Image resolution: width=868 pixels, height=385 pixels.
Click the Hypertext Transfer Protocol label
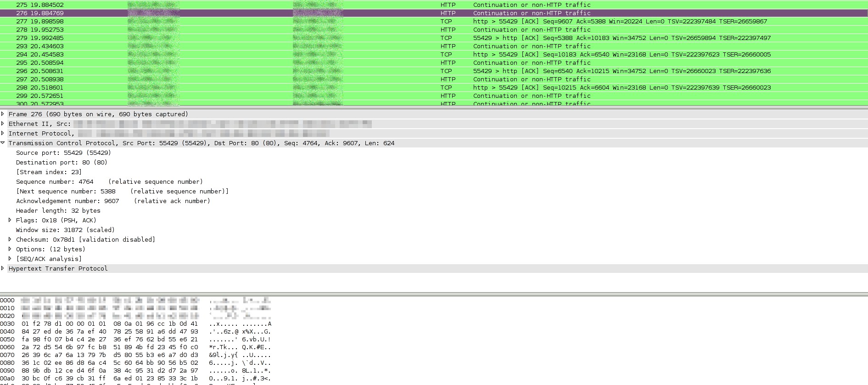pos(58,268)
